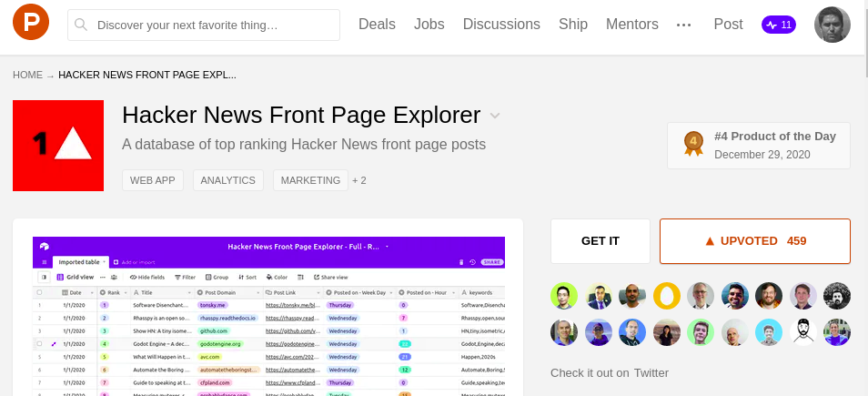Click Post in the header
Viewport: 868px width, 396px height.
pyautogui.click(x=728, y=25)
